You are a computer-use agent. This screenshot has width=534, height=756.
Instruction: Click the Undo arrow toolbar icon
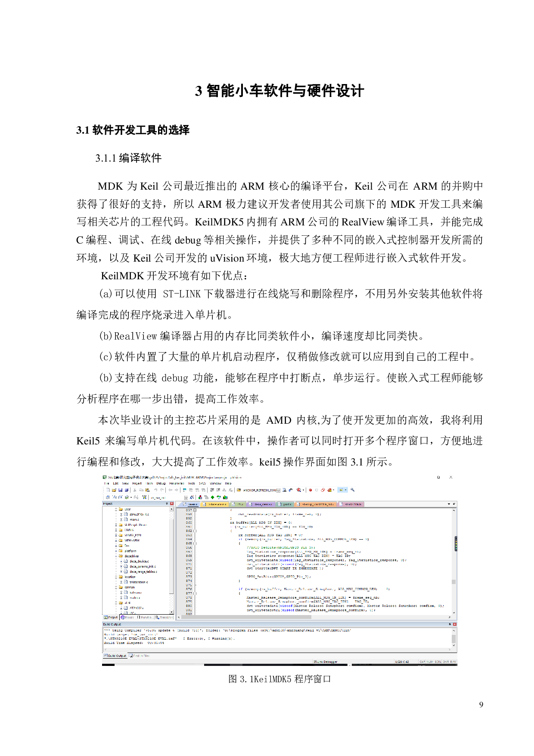click(156, 490)
